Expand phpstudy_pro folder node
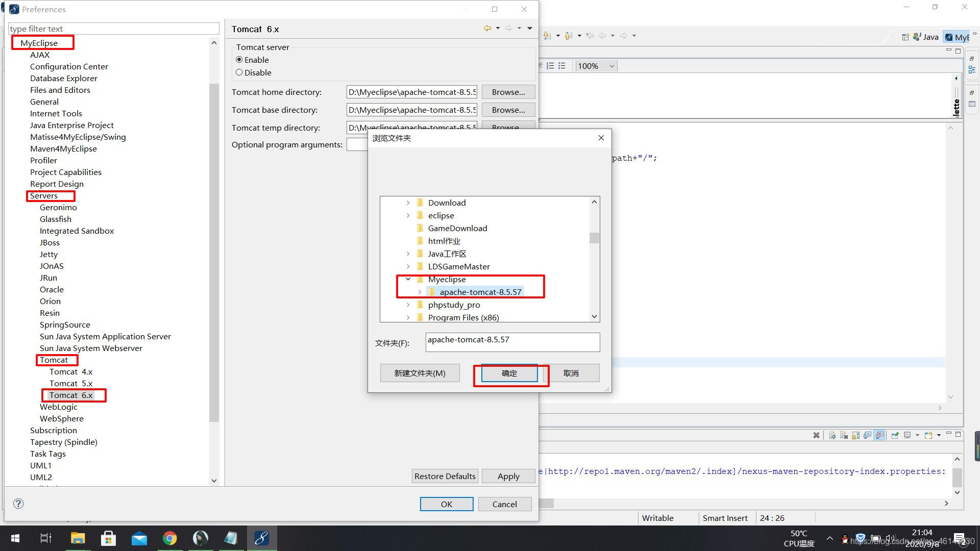Image resolution: width=980 pixels, height=551 pixels. pos(408,305)
